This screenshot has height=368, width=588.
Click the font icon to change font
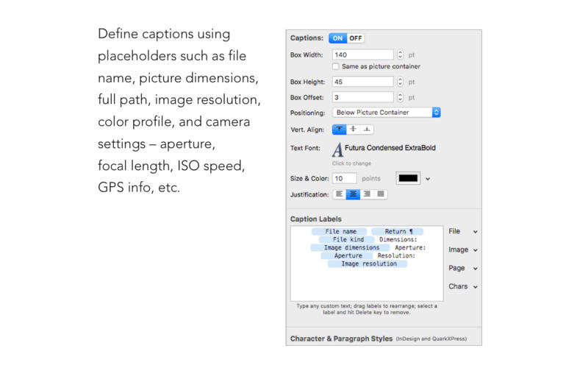pyautogui.click(x=337, y=149)
